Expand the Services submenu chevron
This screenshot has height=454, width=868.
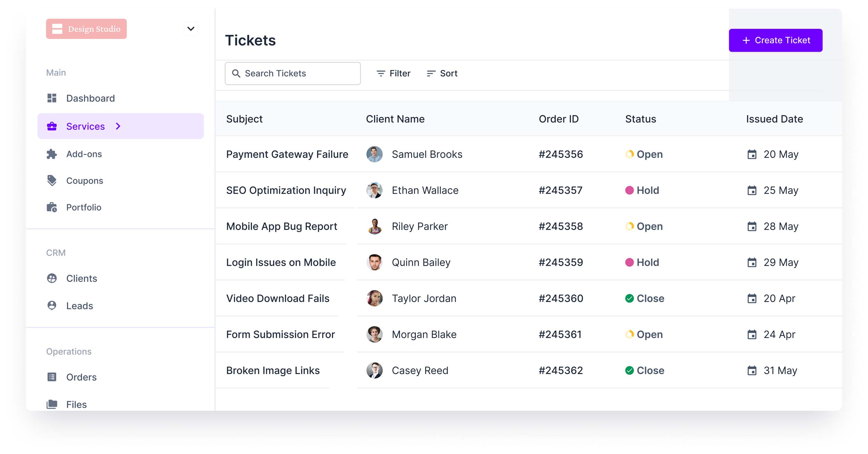pyautogui.click(x=118, y=126)
